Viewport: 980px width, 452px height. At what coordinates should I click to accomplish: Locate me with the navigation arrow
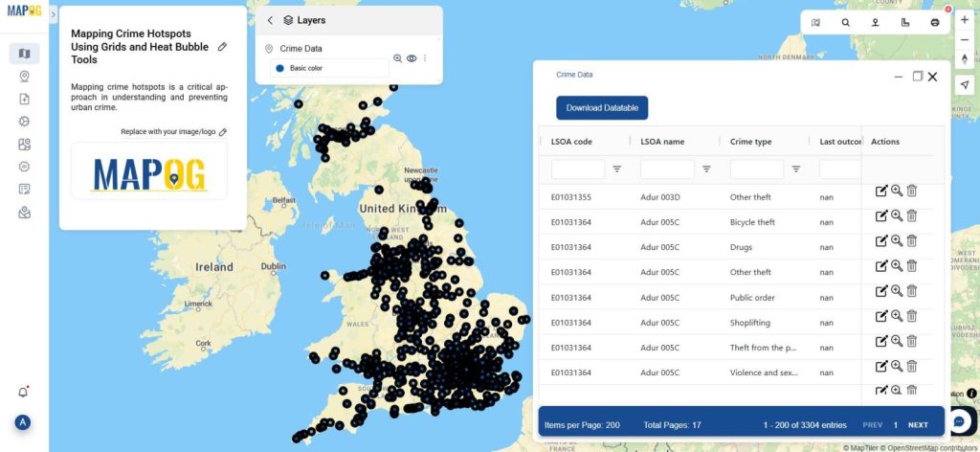point(965,85)
